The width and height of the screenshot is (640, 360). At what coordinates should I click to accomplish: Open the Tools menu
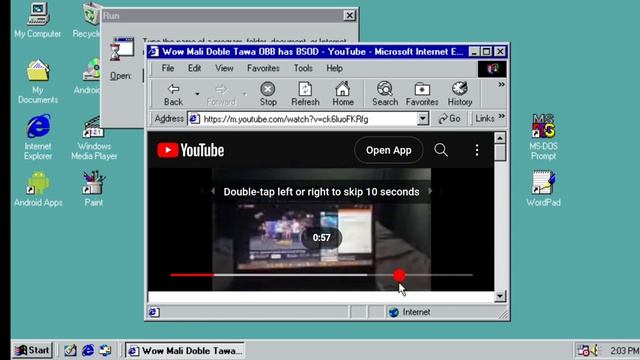[x=303, y=68]
